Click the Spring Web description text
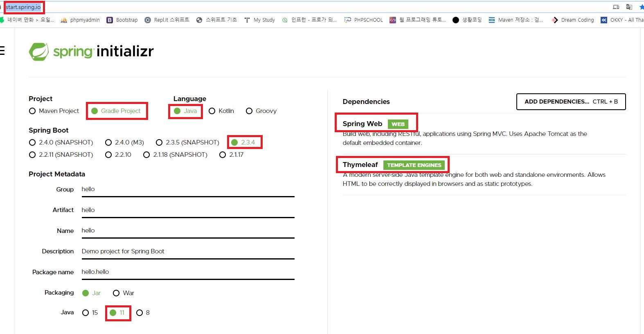 [465, 138]
